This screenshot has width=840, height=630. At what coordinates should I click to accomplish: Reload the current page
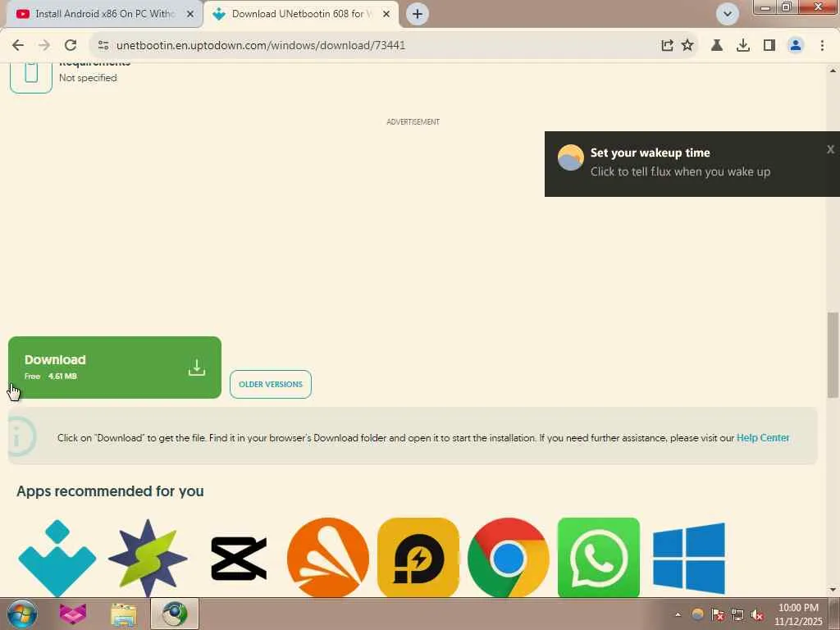[71, 46]
